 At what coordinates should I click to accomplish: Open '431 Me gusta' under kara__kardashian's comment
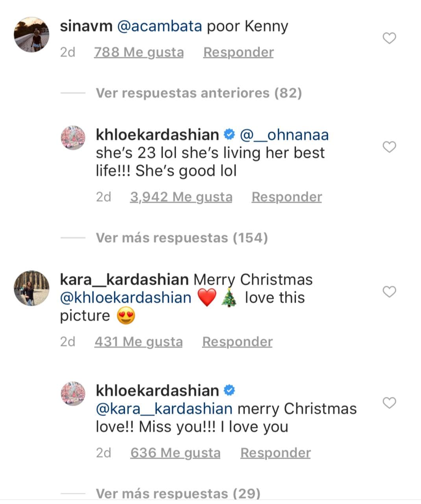click(138, 341)
